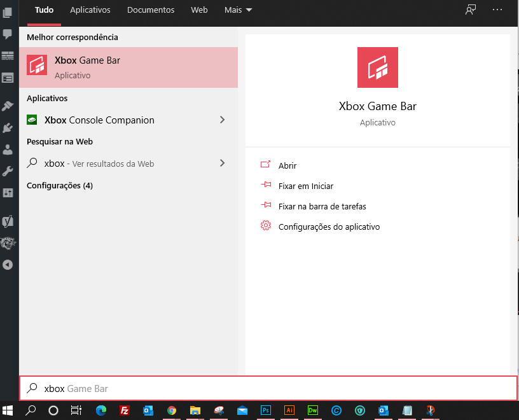Screen dimensions: 519x420
Task: Open File Explorer from the taskbar
Action: (195, 410)
